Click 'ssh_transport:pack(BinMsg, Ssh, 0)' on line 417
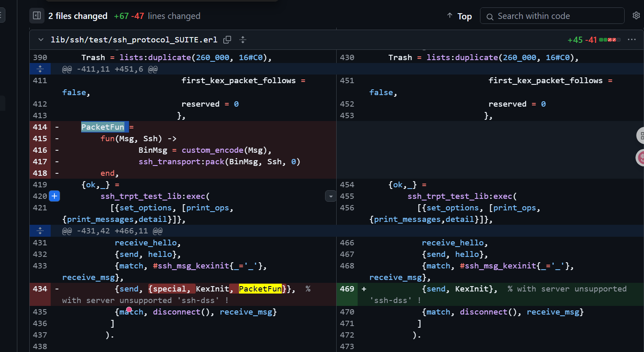644x352 pixels. (x=220, y=162)
